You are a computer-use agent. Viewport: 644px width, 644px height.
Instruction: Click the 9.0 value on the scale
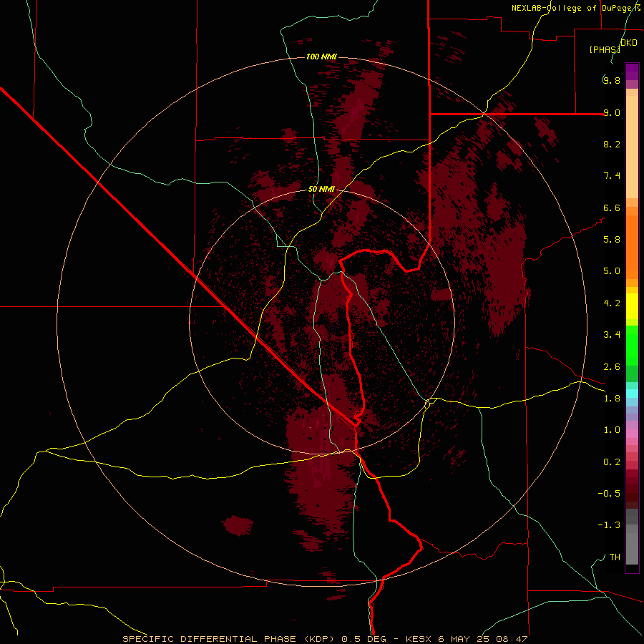point(612,112)
